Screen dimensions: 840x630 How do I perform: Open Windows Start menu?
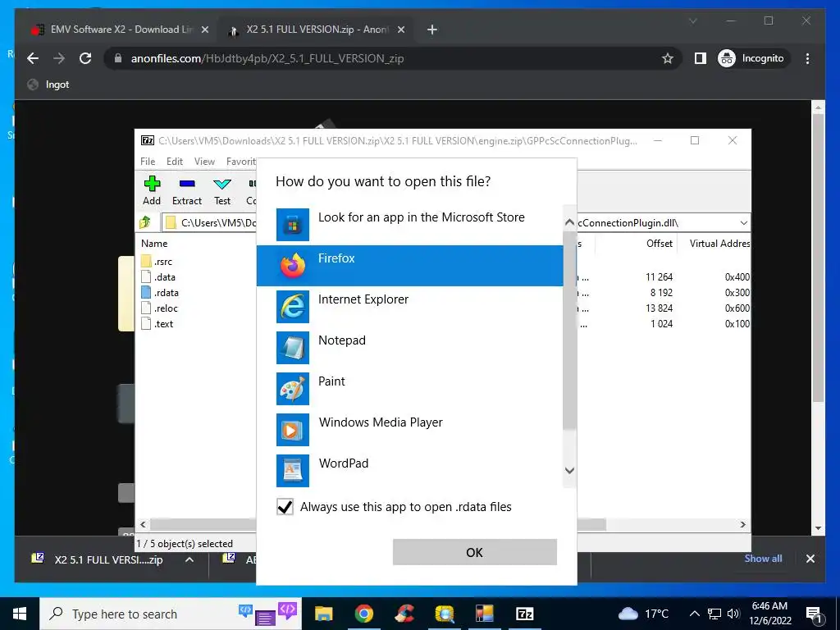20,614
